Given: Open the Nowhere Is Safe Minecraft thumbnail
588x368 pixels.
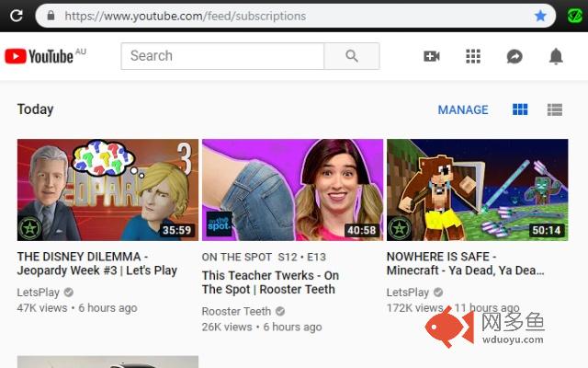Looking at the screenshot, I should click(x=478, y=190).
